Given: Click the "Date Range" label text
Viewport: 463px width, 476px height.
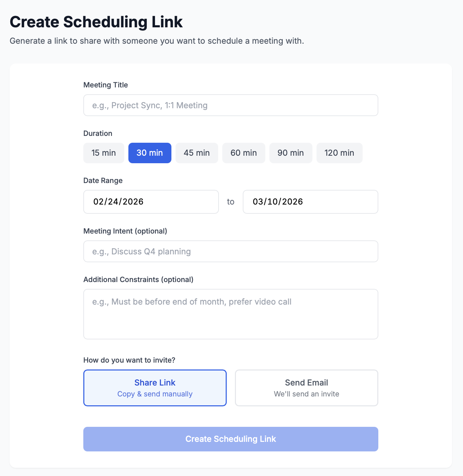Looking at the screenshot, I should tap(103, 181).
